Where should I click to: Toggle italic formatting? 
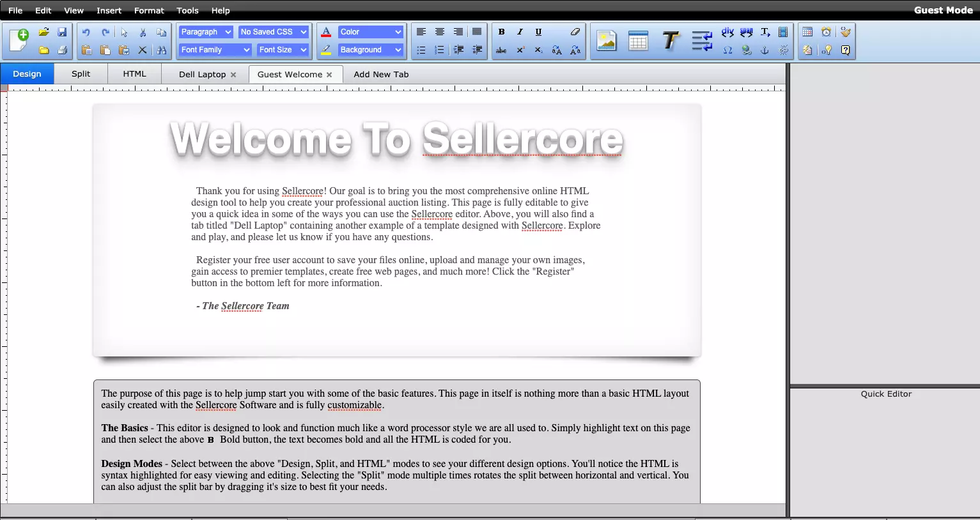click(520, 32)
